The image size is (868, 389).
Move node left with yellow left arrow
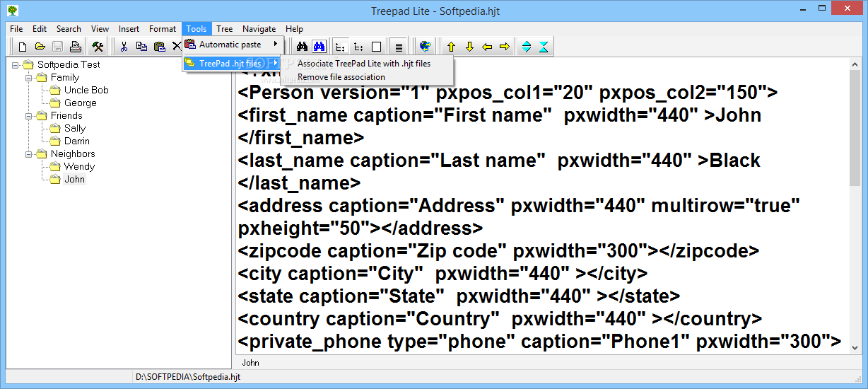487,47
